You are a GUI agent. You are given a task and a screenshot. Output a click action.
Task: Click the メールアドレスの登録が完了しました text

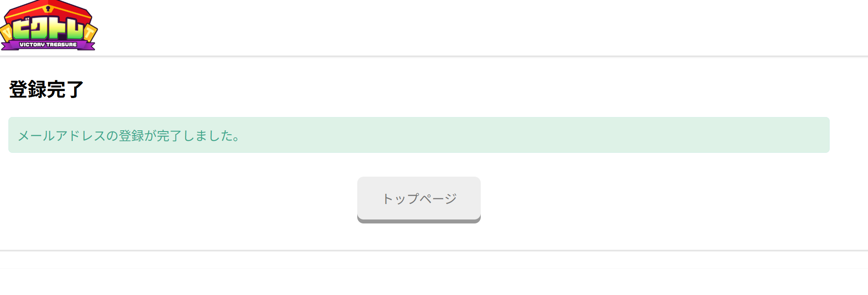[129, 136]
